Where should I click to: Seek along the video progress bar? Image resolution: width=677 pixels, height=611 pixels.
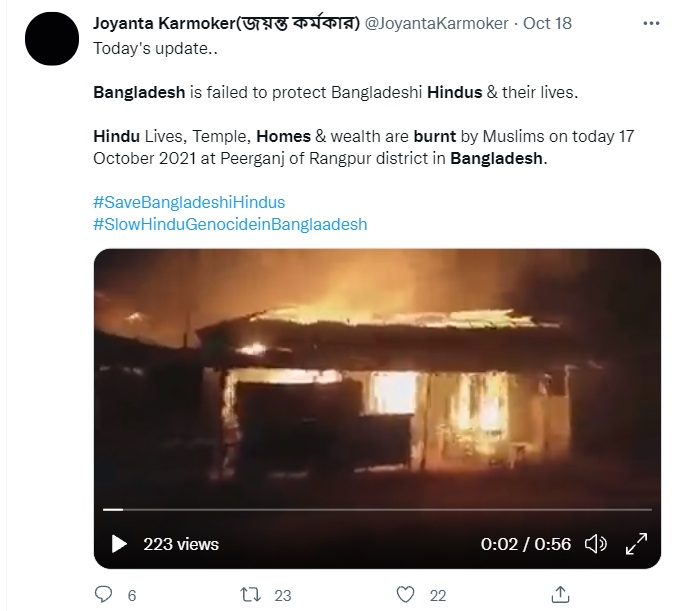click(377, 510)
